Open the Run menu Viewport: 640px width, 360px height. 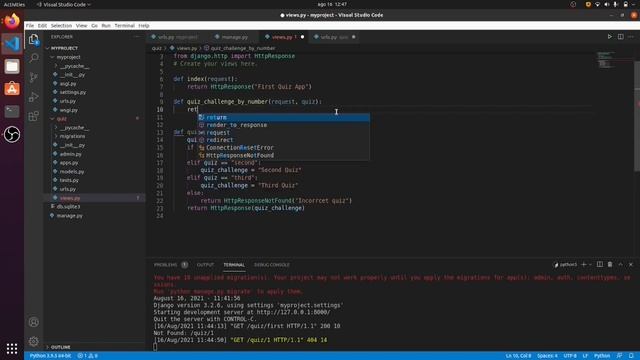(x=106, y=25)
